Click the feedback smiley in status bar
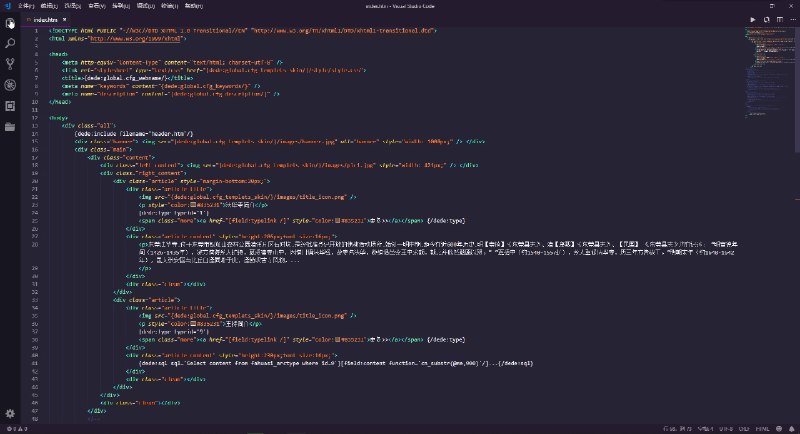 [x=779, y=429]
